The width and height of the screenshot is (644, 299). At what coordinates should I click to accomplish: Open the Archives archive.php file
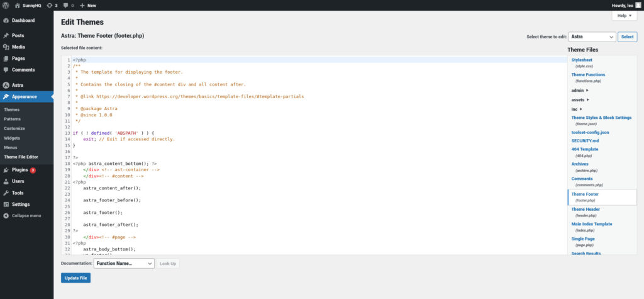click(584, 167)
